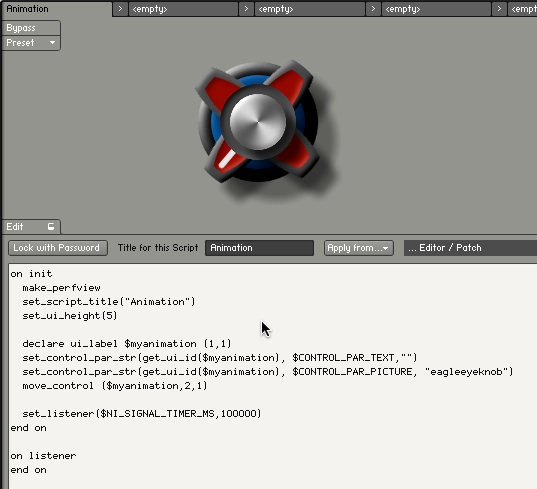The image size is (537, 489).
Task: Click the arrow before the third empty slot
Action: pos(373,9)
